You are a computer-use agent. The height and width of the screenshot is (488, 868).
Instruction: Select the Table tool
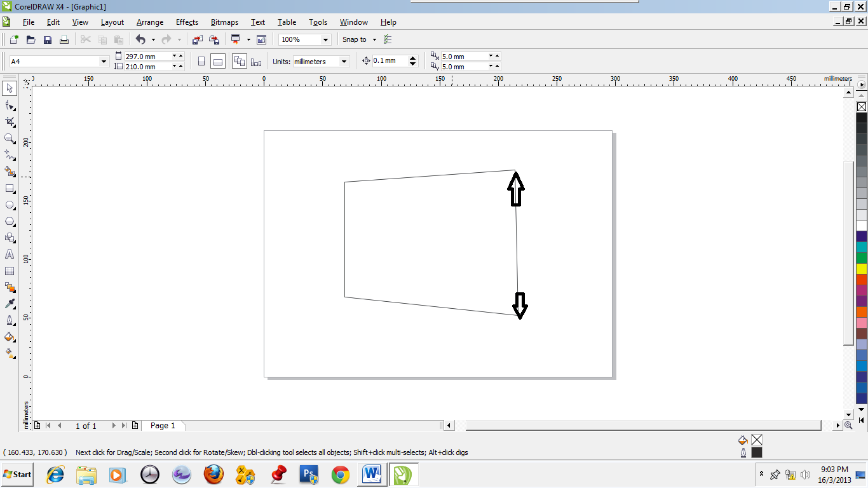coord(9,271)
